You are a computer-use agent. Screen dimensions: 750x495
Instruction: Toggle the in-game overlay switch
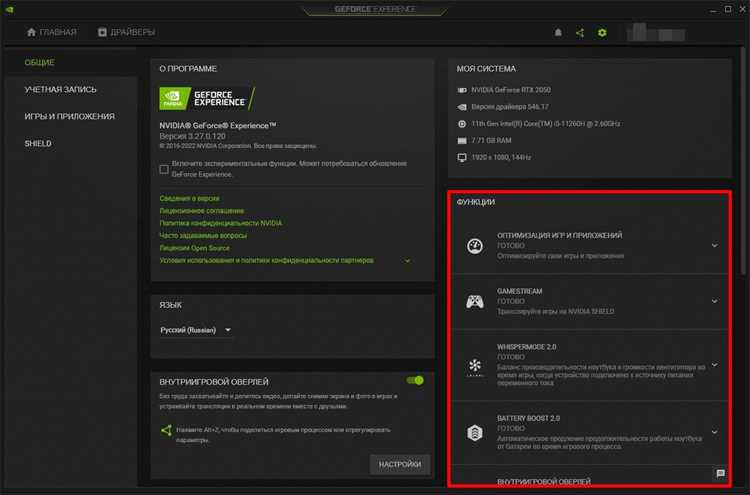click(x=415, y=381)
